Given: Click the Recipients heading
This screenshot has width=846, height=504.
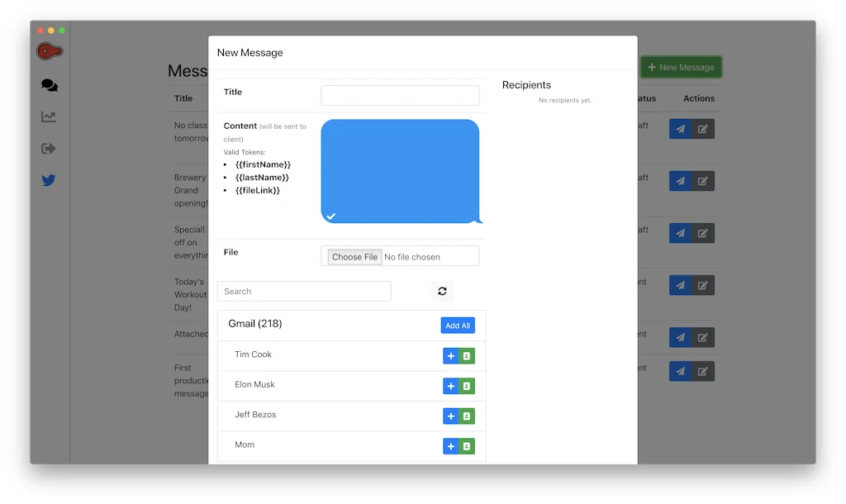Looking at the screenshot, I should pos(526,85).
